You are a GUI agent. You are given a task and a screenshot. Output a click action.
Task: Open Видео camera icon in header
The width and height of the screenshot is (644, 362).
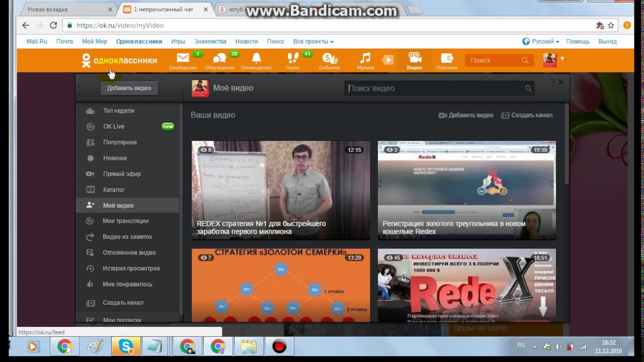[x=415, y=60]
